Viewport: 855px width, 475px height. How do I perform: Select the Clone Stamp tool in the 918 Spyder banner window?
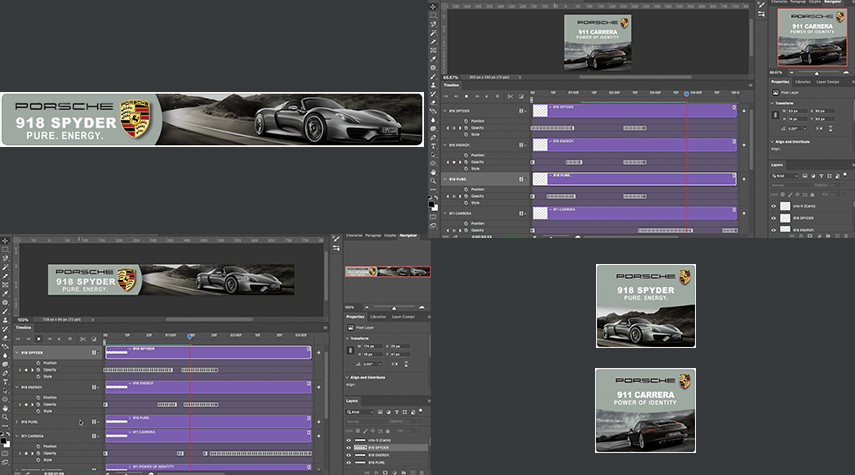point(5,320)
